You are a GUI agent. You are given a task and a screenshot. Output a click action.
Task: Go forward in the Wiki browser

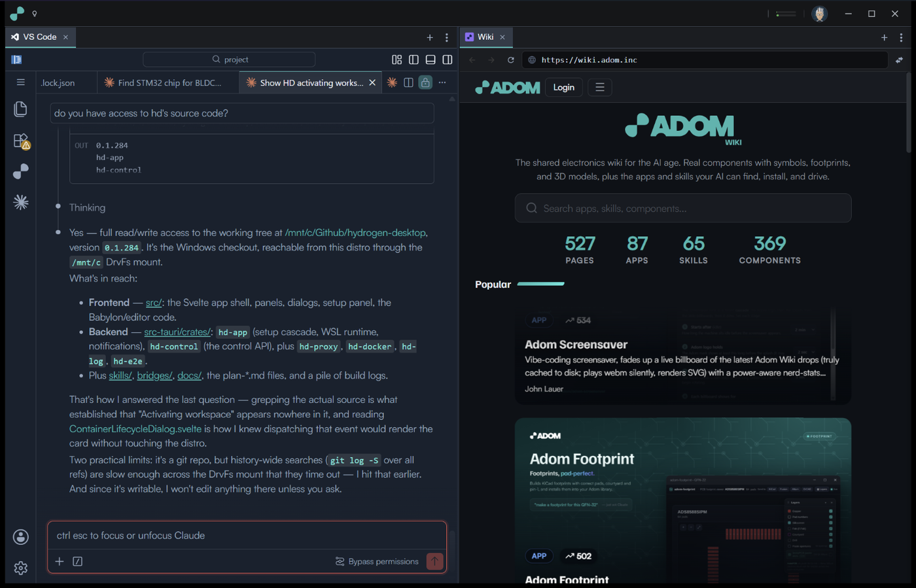(x=491, y=60)
